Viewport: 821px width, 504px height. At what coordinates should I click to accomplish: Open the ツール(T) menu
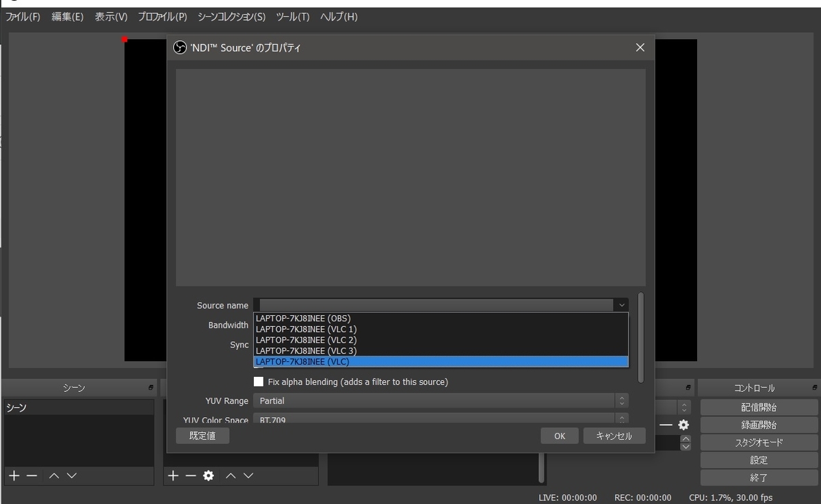[x=293, y=16]
